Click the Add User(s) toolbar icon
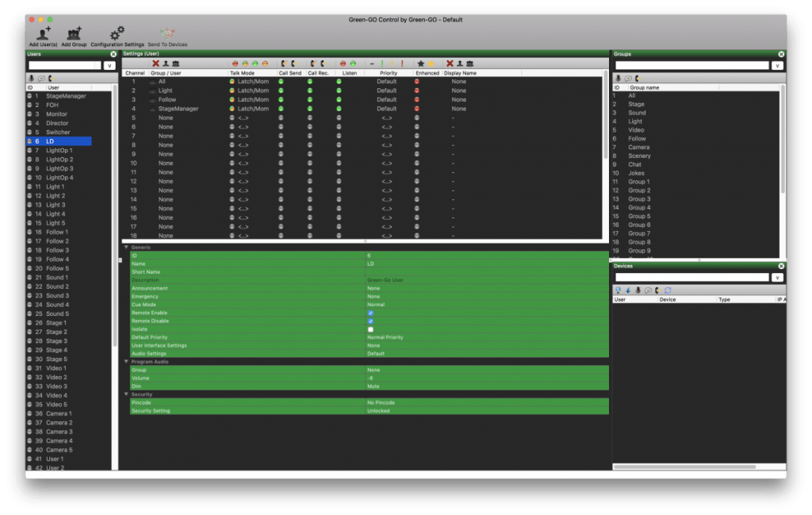812x515 pixels. tap(43, 34)
